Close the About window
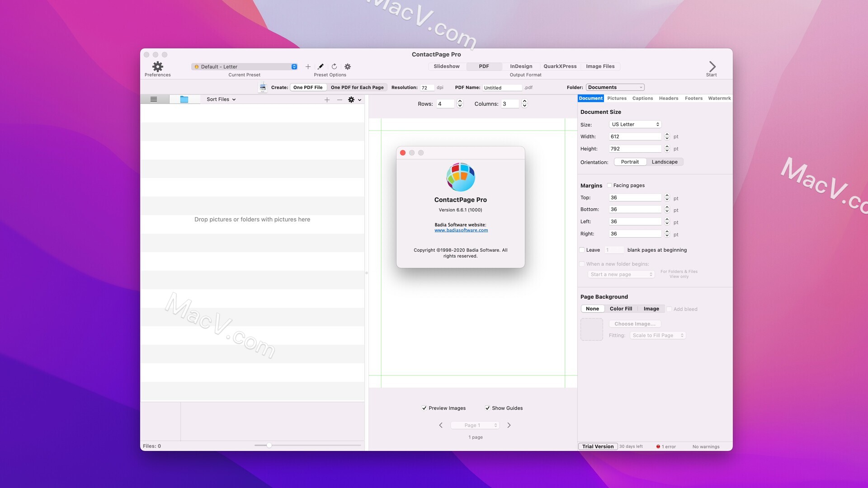The width and height of the screenshot is (868, 488). (403, 153)
